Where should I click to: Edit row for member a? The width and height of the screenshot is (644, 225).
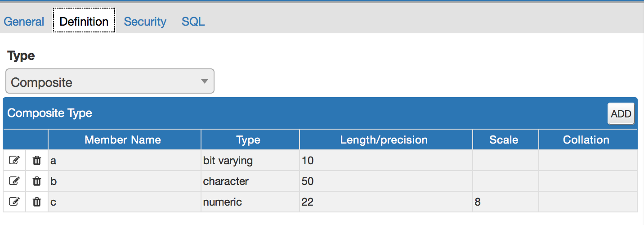click(14, 160)
